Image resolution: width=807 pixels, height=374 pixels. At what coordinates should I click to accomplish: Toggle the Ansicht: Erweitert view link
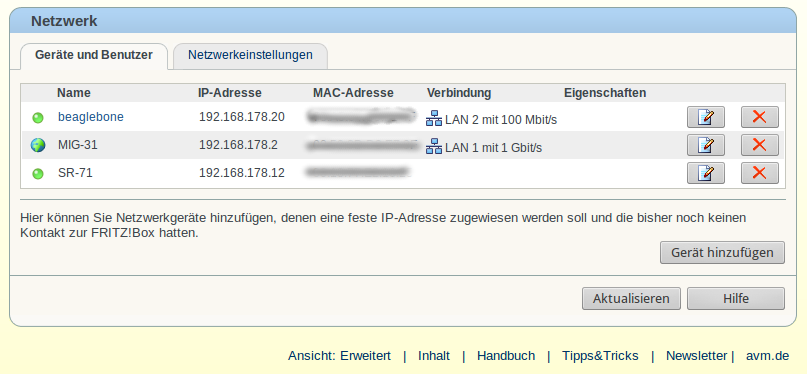pyautogui.click(x=339, y=355)
